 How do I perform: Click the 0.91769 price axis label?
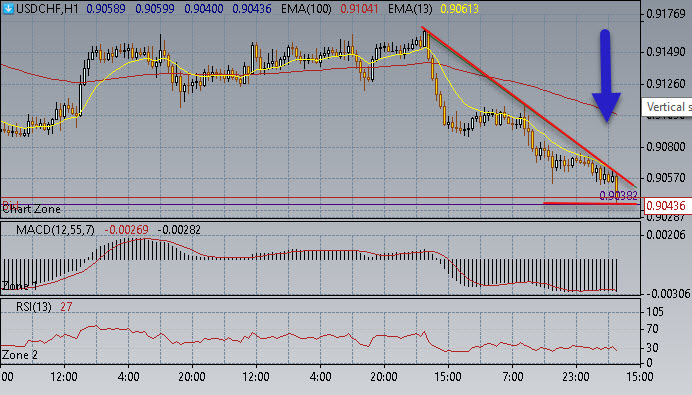click(x=666, y=14)
